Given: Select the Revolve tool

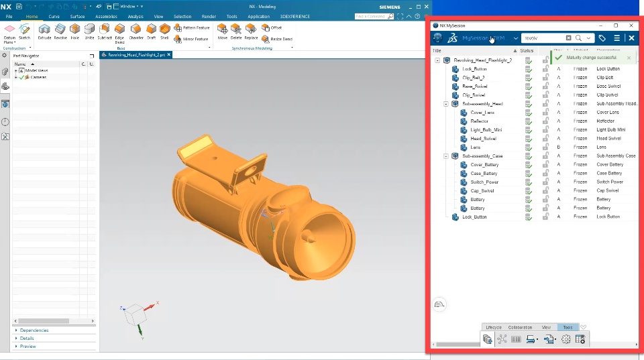Looking at the screenshot, I should click(60, 32).
